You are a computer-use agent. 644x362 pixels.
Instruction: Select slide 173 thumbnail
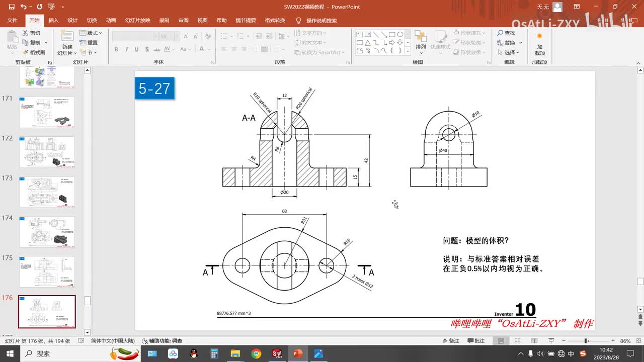[47, 192]
